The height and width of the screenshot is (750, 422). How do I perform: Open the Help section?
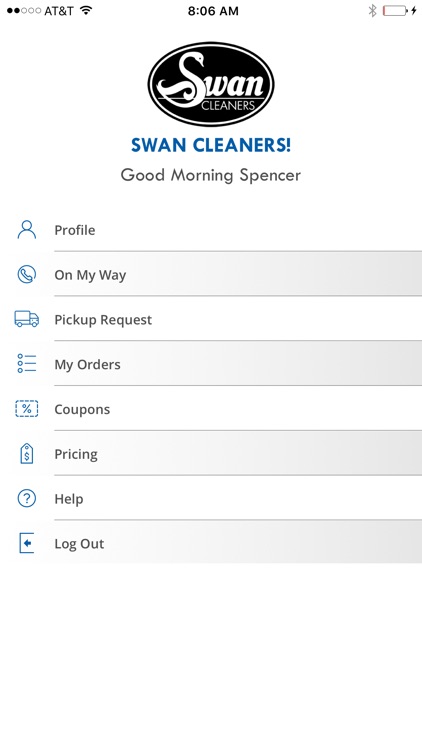click(211, 499)
